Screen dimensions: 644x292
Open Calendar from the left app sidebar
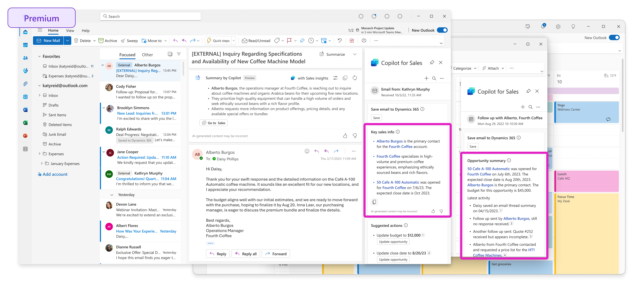26,45
